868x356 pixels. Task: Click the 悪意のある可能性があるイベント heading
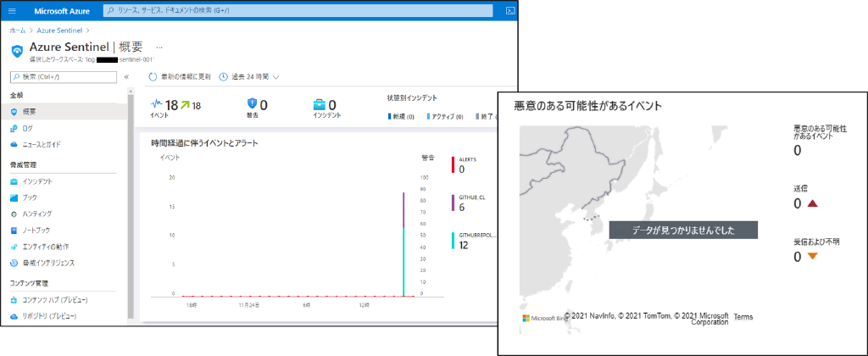click(x=588, y=106)
